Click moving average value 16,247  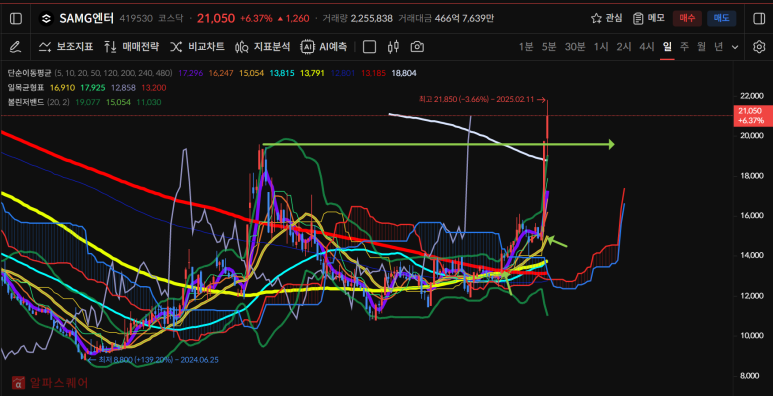pyautogui.click(x=220, y=73)
